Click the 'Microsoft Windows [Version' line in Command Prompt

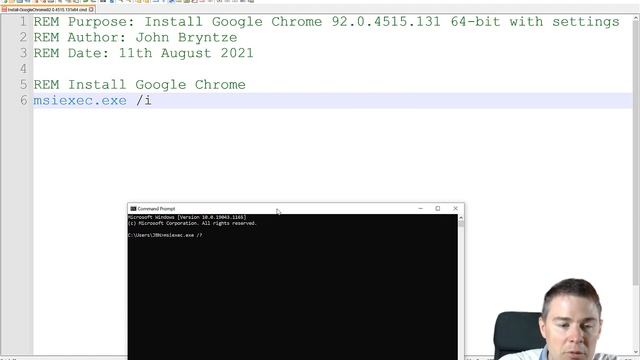(x=187, y=218)
